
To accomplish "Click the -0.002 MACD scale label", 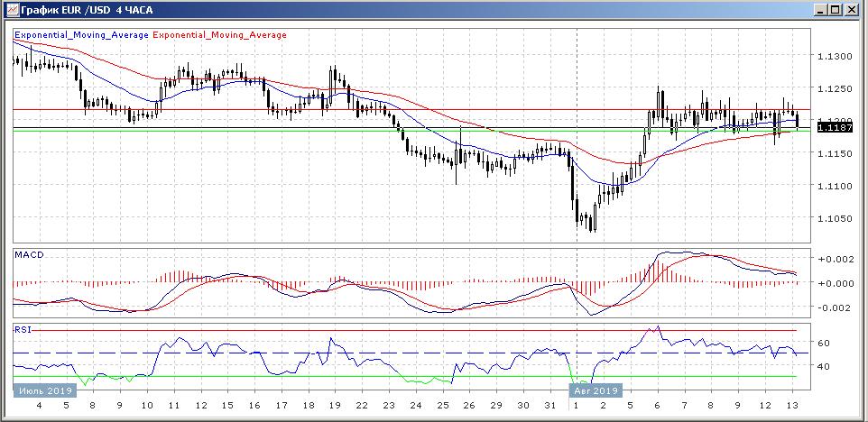I will [834, 307].
